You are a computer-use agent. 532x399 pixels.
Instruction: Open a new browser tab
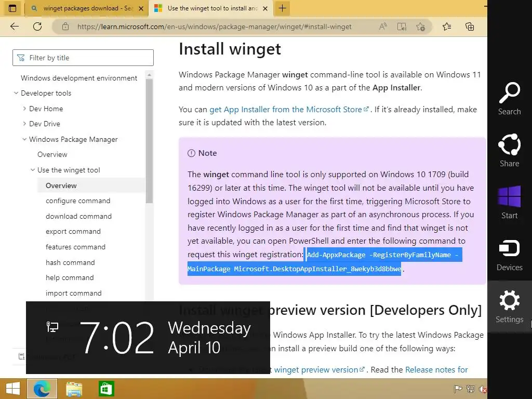[x=282, y=8]
